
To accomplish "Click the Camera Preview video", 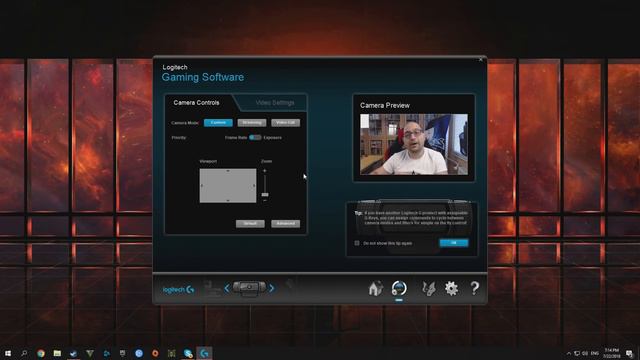I will pyautogui.click(x=414, y=144).
